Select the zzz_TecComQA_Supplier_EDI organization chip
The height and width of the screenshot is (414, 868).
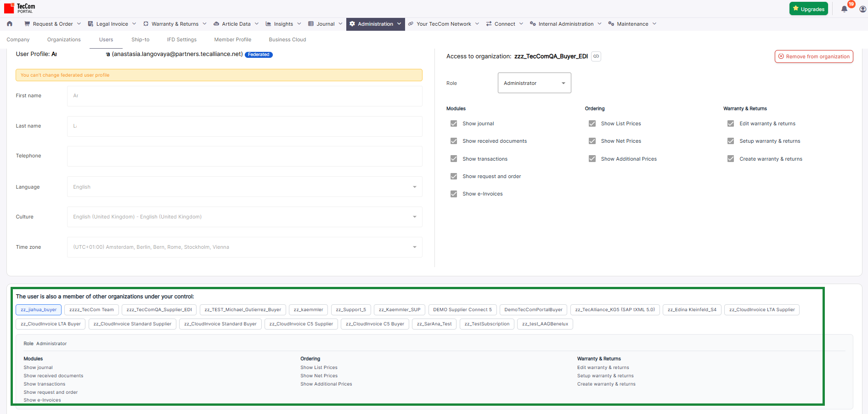pyautogui.click(x=159, y=310)
